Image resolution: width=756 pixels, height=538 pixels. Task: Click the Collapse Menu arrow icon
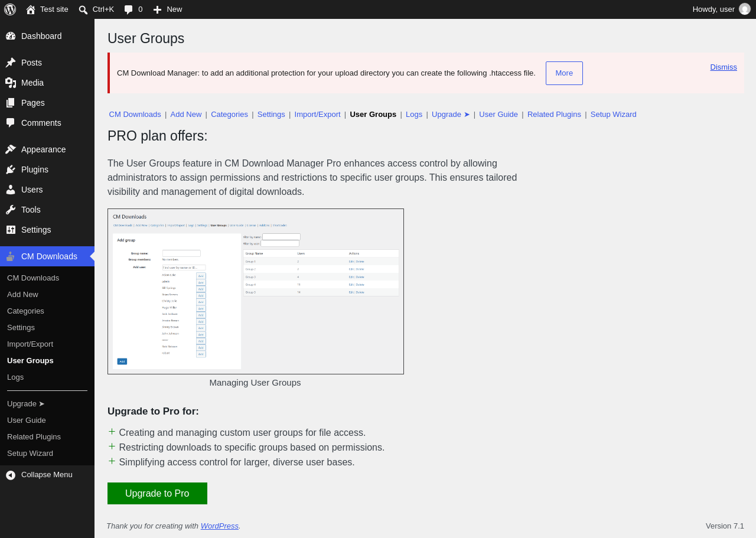click(11, 475)
